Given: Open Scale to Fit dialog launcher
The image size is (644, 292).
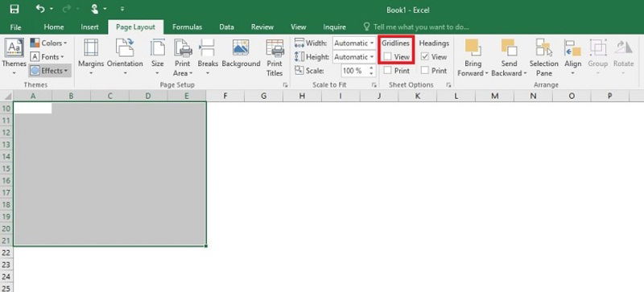Looking at the screenshot, I should 374,85.
